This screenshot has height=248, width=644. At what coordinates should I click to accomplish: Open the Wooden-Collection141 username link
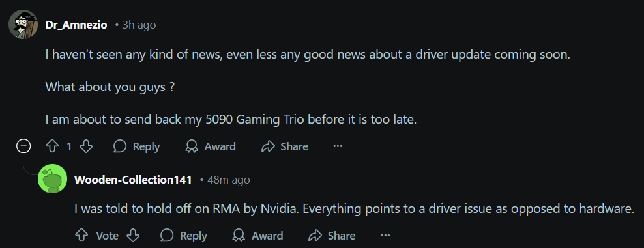pos(133,180)
